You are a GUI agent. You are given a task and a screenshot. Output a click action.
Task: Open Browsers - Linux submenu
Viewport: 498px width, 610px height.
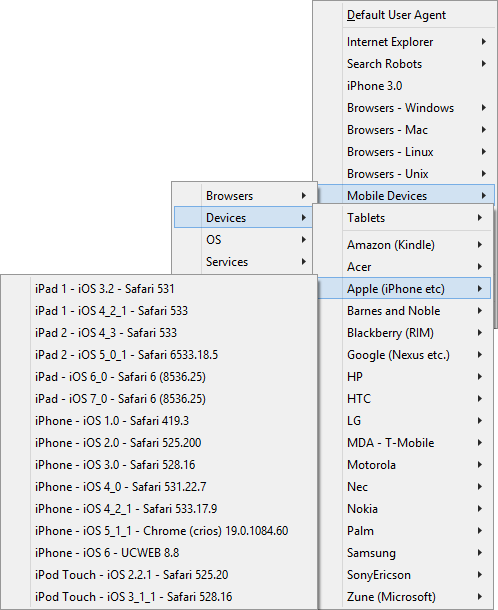(x=405, y=152)
